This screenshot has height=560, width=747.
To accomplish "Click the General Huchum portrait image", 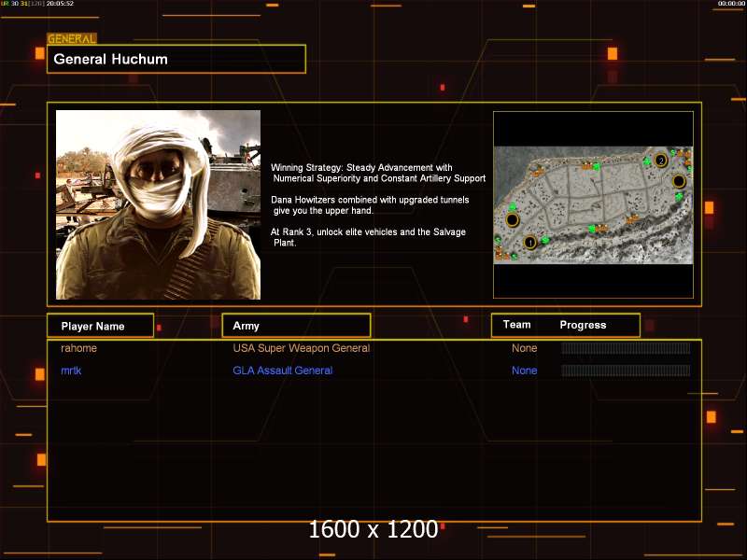I will pyautogui.click(x=158, y=204).
